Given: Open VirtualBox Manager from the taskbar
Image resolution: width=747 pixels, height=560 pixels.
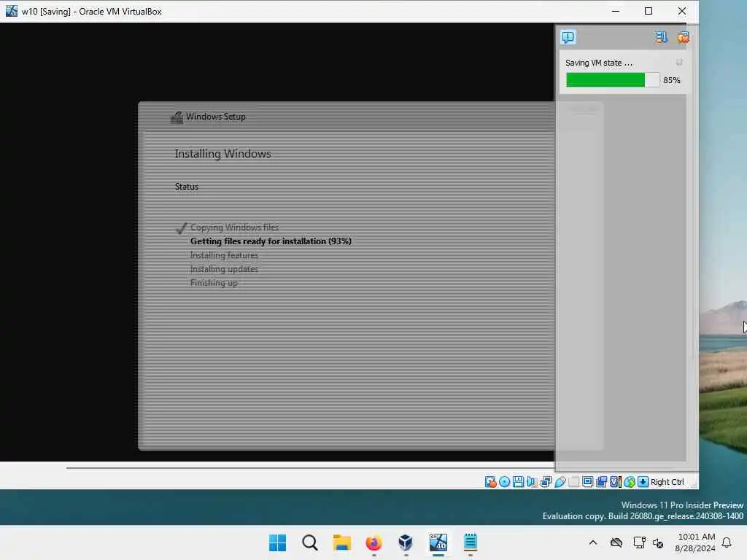Looking at the screenshot, I should (406, 542).
